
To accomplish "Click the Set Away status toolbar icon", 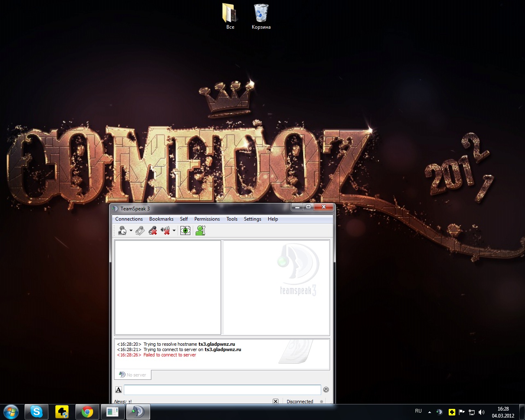I will [122, 231].
